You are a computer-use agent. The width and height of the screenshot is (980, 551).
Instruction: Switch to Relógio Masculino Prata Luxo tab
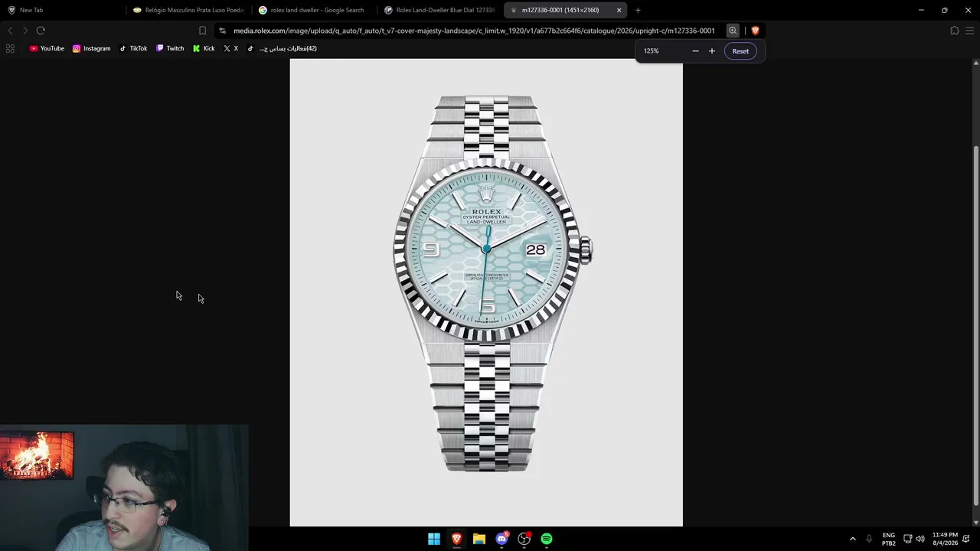pyautogui.click(x=188, y=10)
